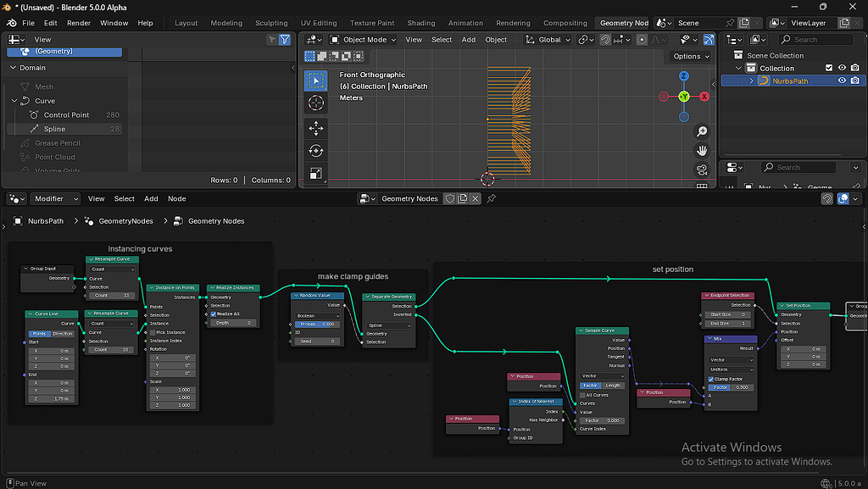
Task: Open the viewport Options dropdown
Action: [691, 56]
